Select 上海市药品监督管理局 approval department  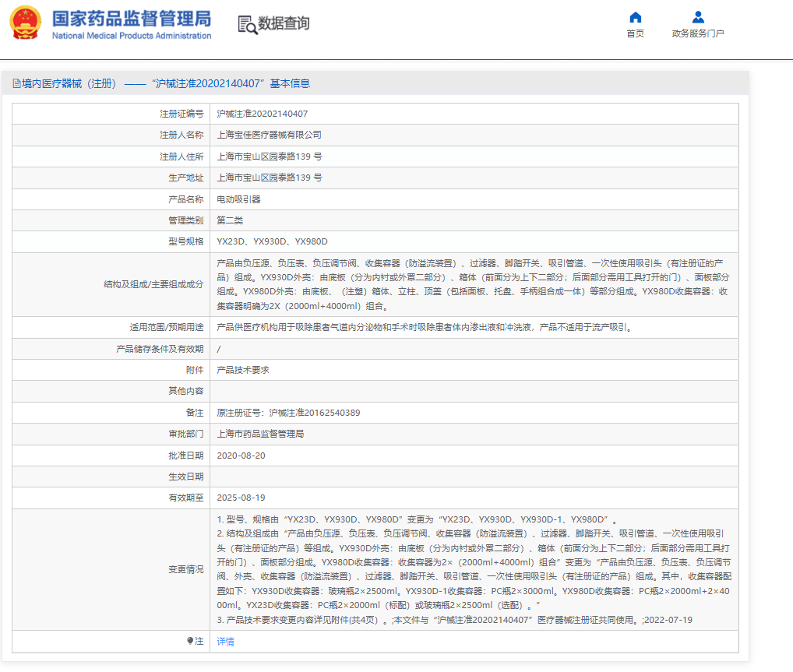(x=260, y=434)
